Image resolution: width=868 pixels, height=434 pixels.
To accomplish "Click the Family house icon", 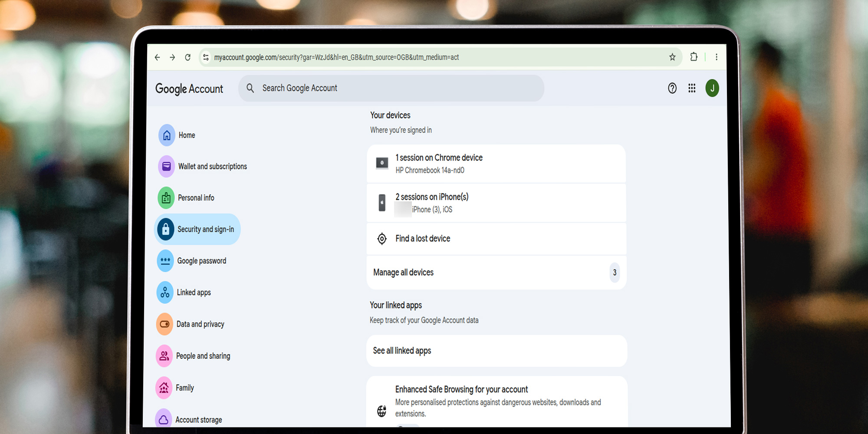I will coord(164,388).
